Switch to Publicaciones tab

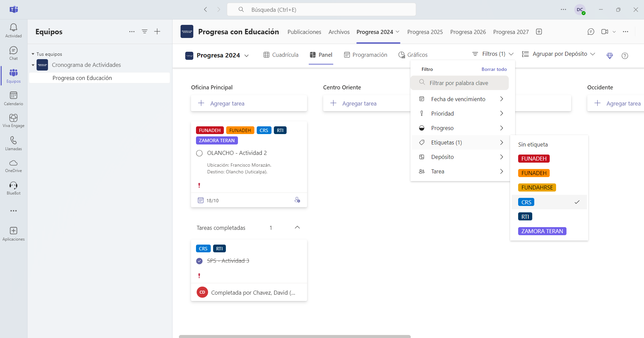click(x=304, y=32)
